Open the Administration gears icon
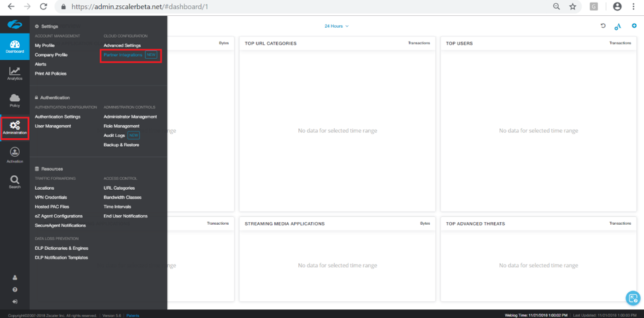The width and height of the screenshot is (644, 318). [x=15, y=128]
